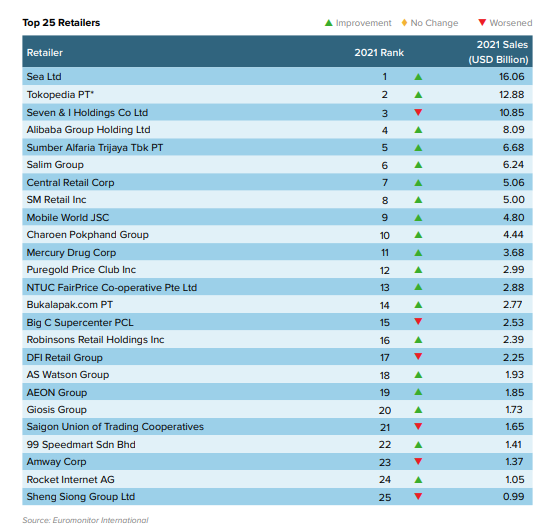Click the Source: Euromonitor International note
The width and height of the screenshot is (559, 530).
[x=85, y=520]
